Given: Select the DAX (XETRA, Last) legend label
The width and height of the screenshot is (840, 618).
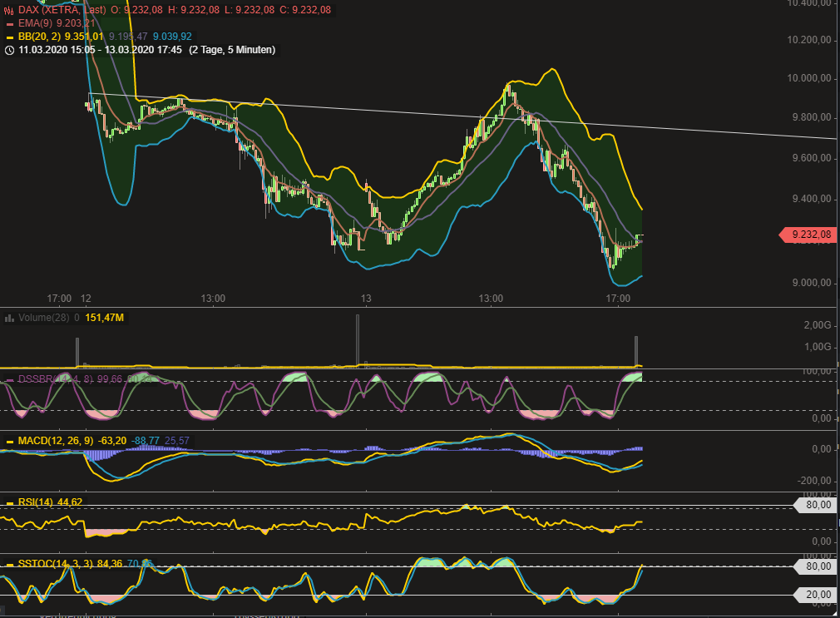Looking at the screenshot, I should 62,10.
